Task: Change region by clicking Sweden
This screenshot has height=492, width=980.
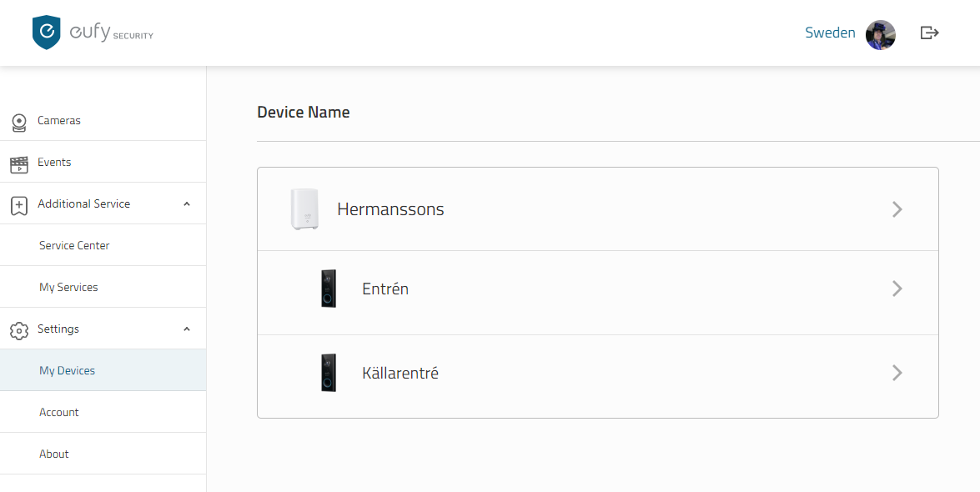Action: point(830,33)
